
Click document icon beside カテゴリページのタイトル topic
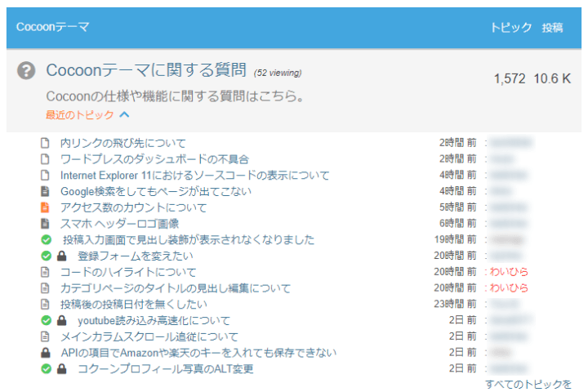45,288
